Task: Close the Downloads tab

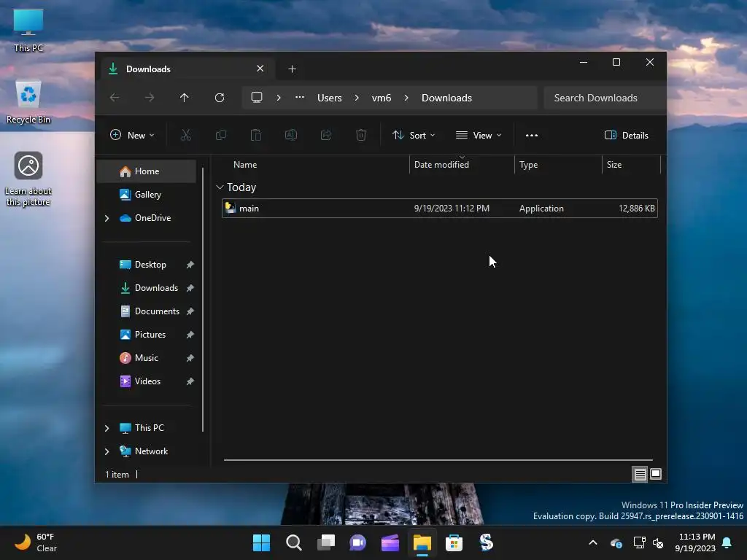Action: point(260,69)
